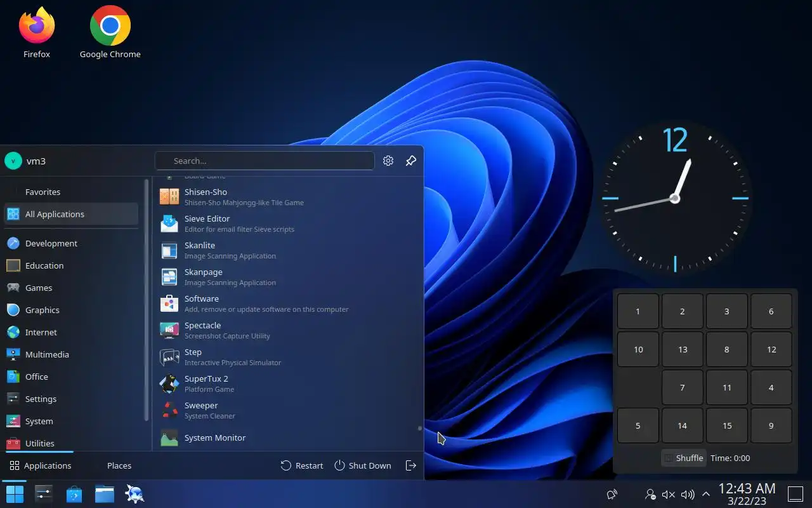Open the Discover store taskbar icon
Screen dimensions: 812x508
[74, 493]
